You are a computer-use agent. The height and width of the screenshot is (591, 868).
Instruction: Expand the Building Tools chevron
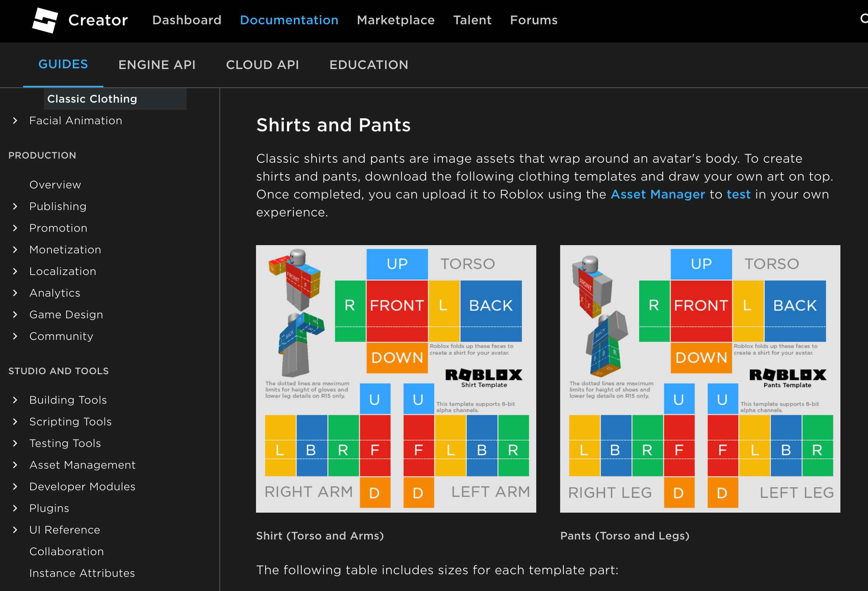coord(15,400)
